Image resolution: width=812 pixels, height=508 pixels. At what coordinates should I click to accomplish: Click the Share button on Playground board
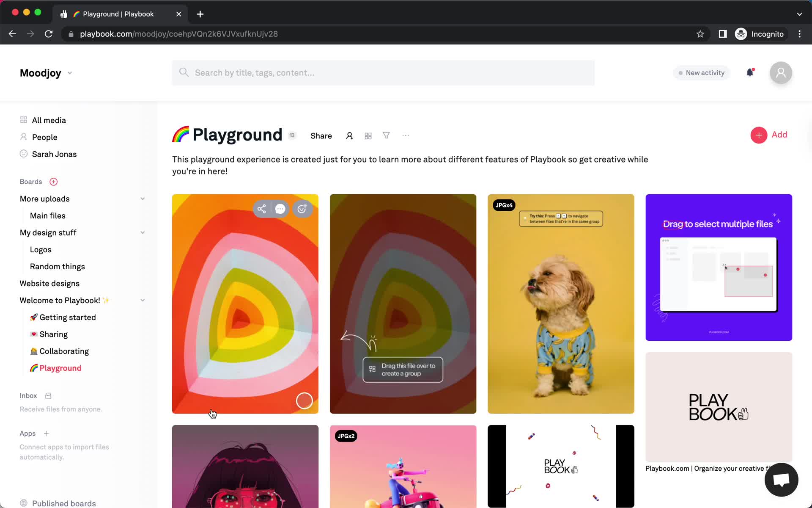tap(321, 135)
